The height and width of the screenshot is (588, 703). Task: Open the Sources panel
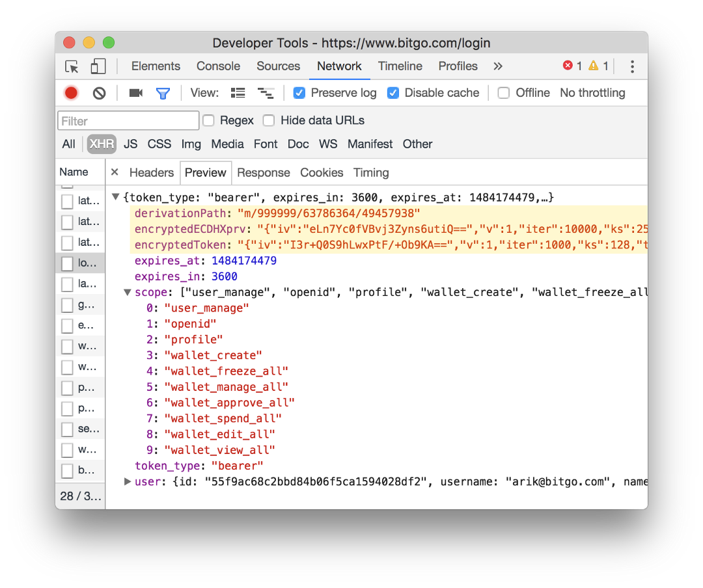[x=278, y=66]
